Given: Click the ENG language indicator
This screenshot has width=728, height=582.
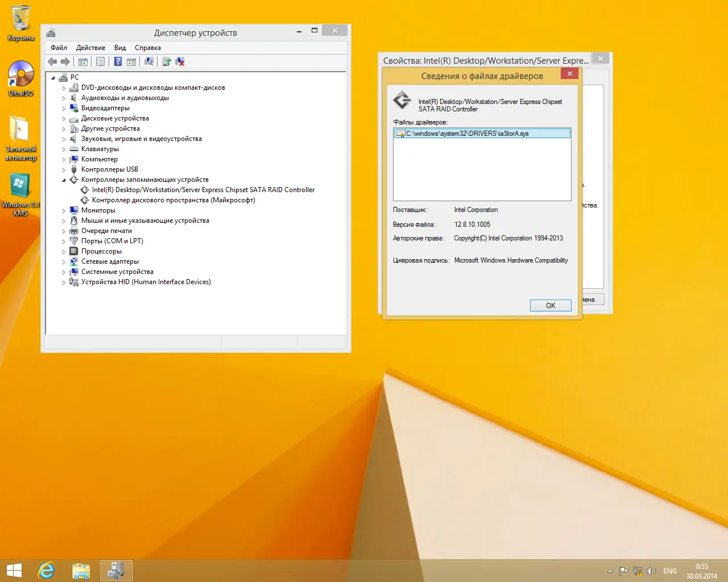Looking at the screenshot, I should [x=670, y=571].
